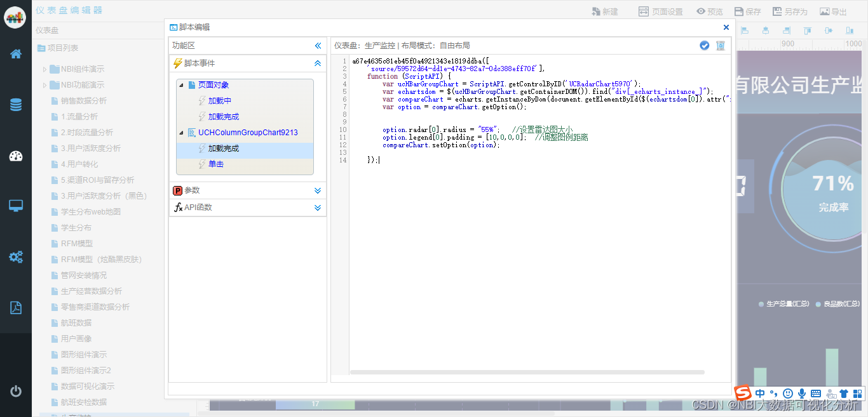Expand the 参数 section
868x417 pixels.
pos(318,190)
